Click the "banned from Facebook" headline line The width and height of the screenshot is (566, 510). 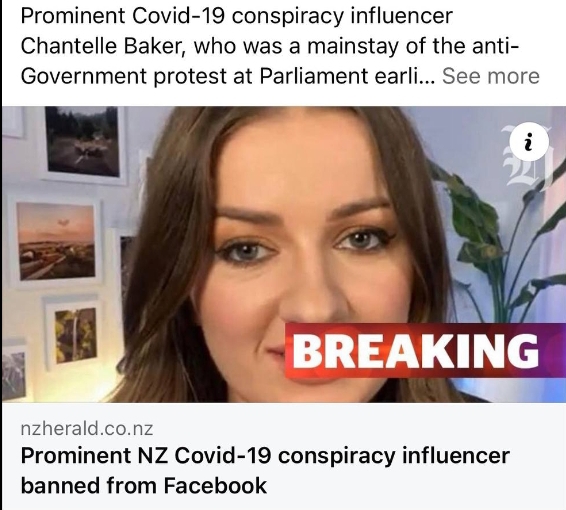[144, 485]
